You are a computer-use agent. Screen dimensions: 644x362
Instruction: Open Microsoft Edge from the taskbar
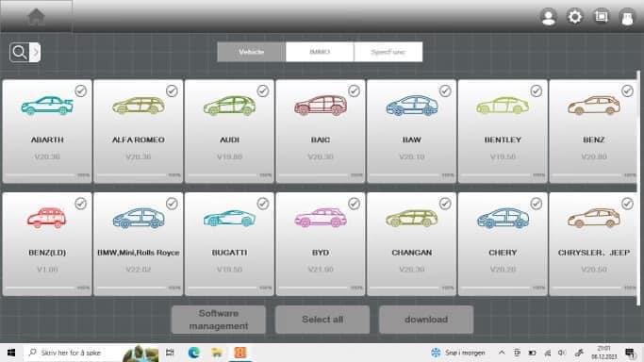(194, 353)
